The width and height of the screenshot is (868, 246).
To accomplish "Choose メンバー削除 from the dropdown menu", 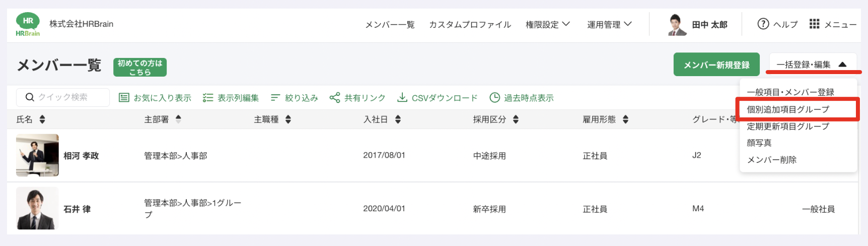I will point(771,160).
